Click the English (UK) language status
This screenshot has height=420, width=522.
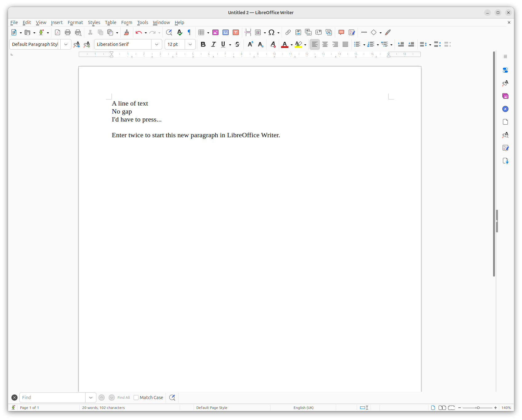[x=303, y=408]
